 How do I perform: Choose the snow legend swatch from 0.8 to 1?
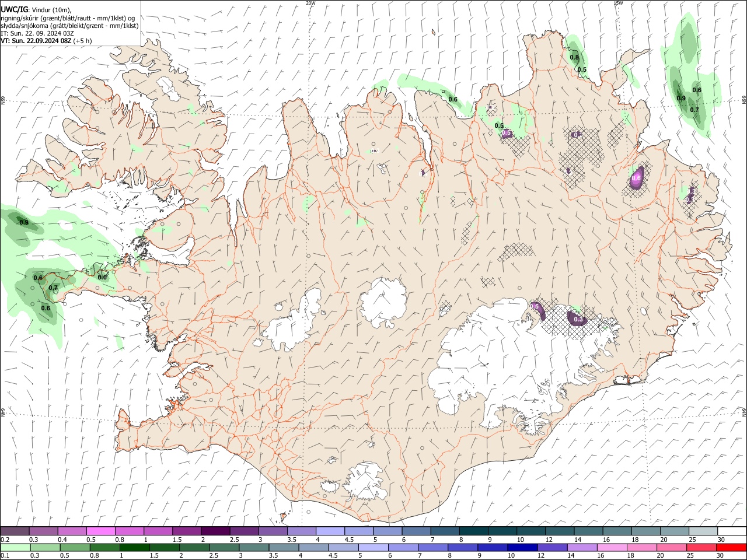[130, 531]
